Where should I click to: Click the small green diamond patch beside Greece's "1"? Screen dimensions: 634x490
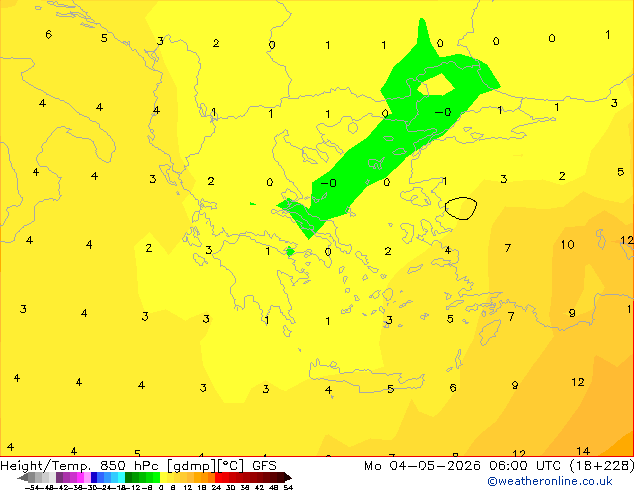[x=290, y=251]
